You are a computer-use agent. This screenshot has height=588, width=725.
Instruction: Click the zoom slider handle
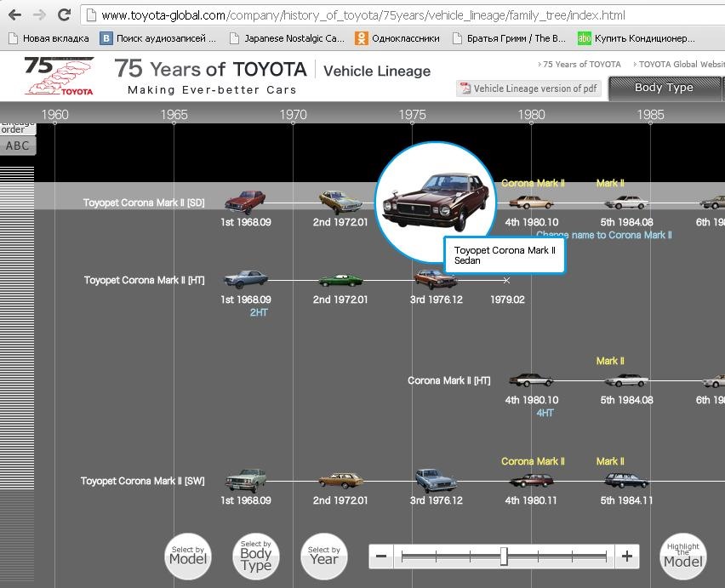click(x=504, y=557)
